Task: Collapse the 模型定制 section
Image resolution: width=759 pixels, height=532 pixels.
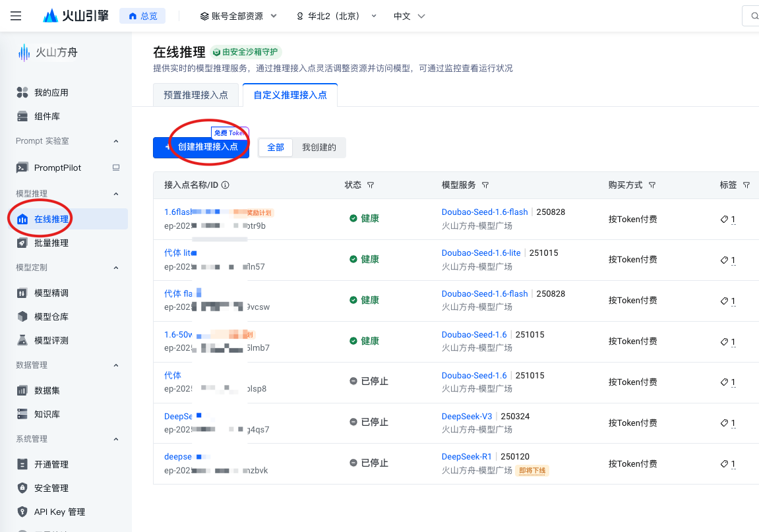Action: [115, 268]
